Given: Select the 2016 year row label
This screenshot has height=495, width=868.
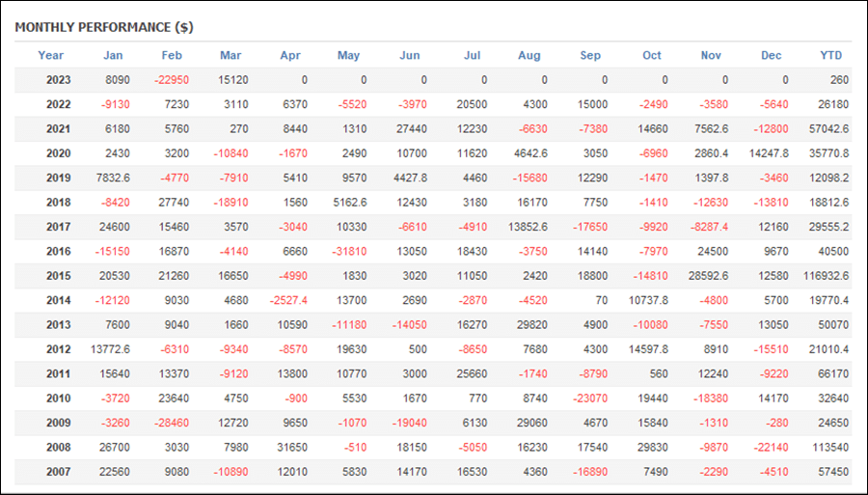Looking at the screenshot, I should (58, 252).
